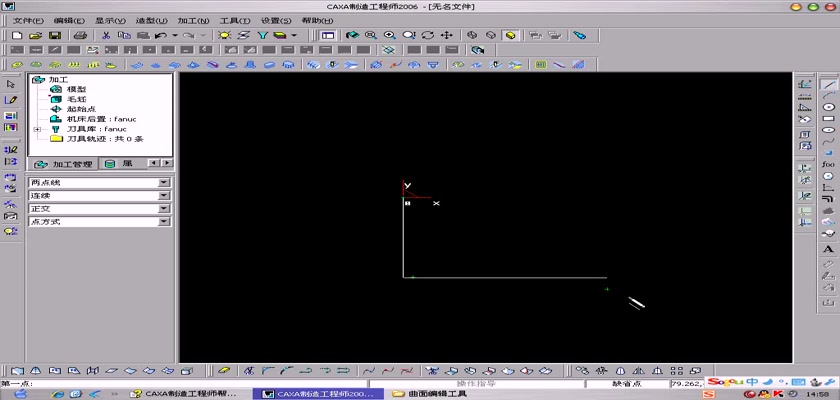Viewport: 840px width, 400px height.
Task: Switch to CAXA制造工程师帮助 taskbar window
Action: coord(185,394)
